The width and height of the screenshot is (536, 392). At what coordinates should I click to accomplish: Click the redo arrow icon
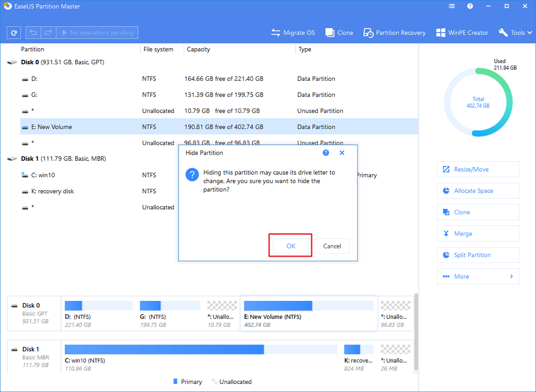pos(48,33)
